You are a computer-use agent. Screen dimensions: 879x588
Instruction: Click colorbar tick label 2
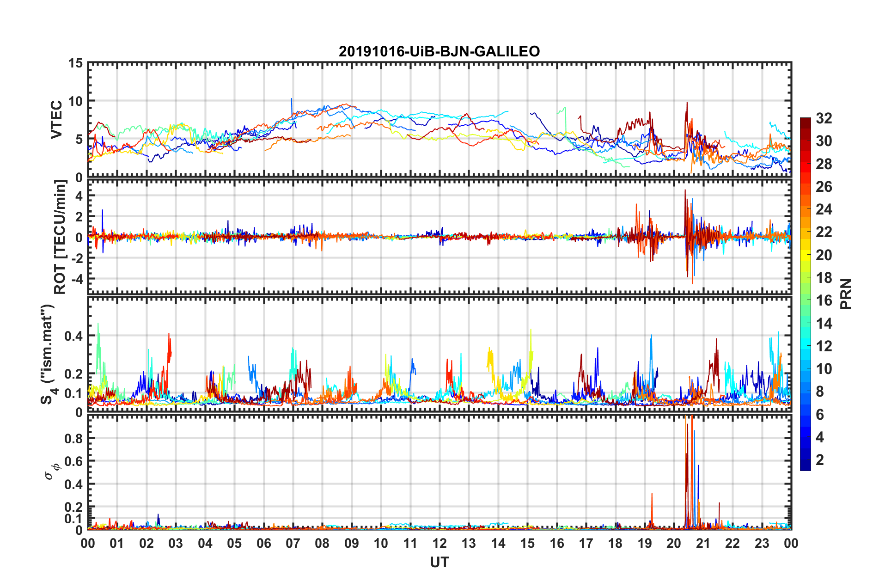[820, 459]
